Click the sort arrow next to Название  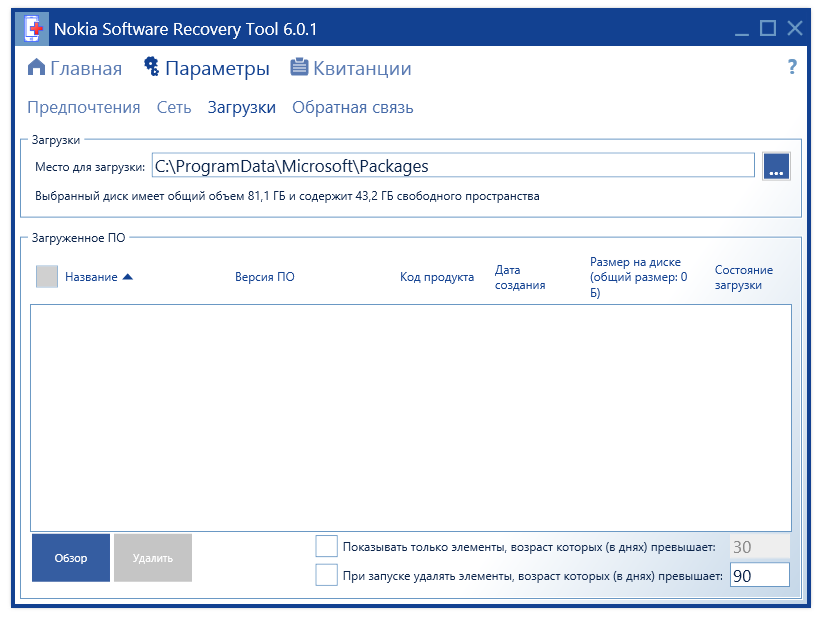click(x=128, y=277)
